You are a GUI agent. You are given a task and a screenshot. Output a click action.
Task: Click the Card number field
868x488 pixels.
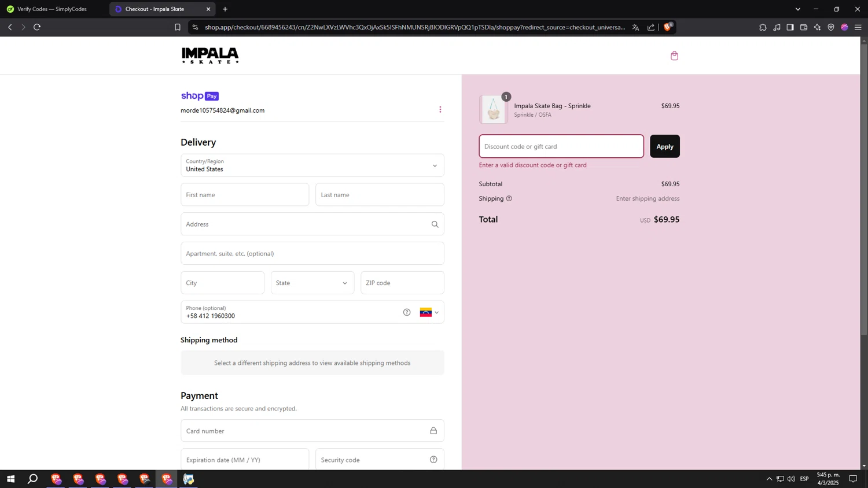(312, 431)
